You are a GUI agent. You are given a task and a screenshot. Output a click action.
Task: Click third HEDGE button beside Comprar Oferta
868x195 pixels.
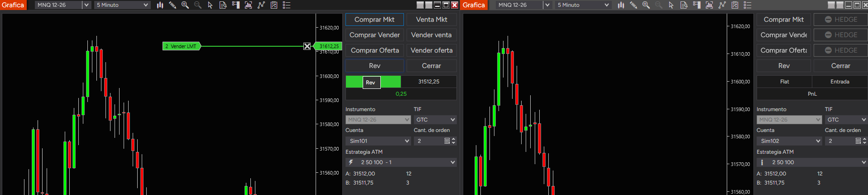(x=841, y=50)
